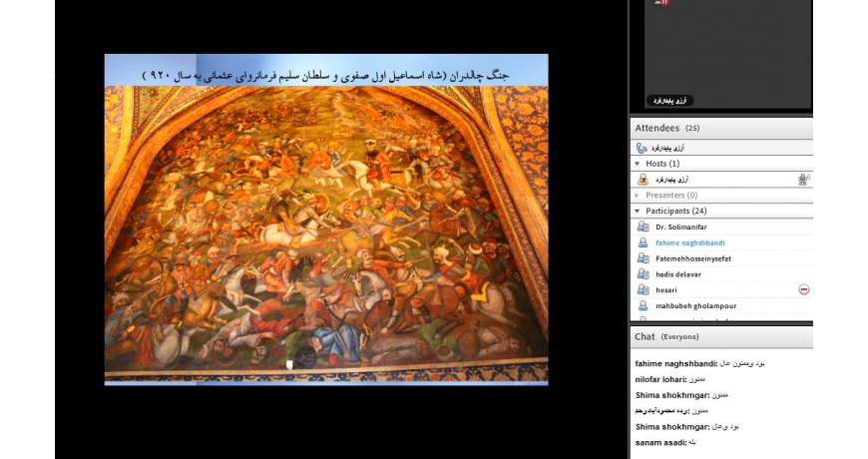
Task: Click the host name in Hosts list
Action: [x=672, y=180]
